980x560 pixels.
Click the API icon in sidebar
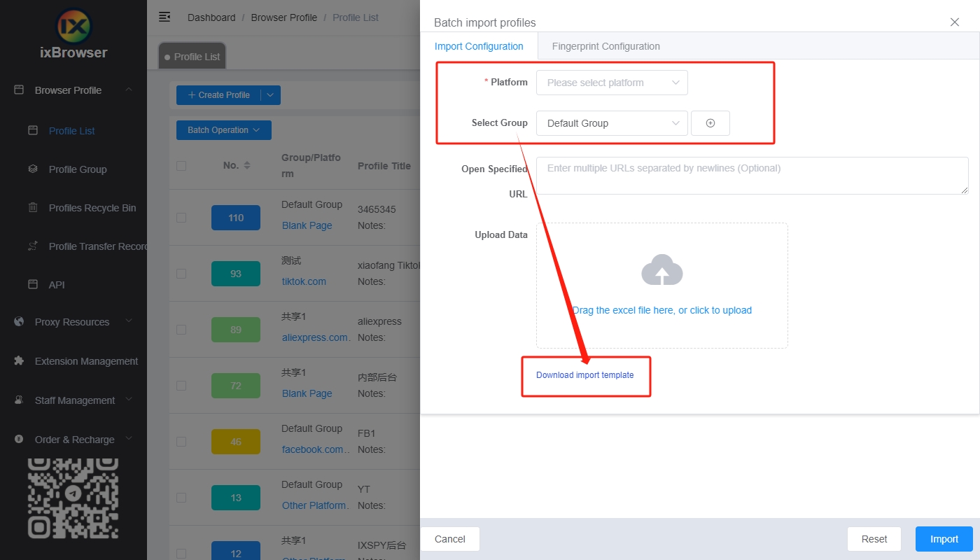click(33, 284)
